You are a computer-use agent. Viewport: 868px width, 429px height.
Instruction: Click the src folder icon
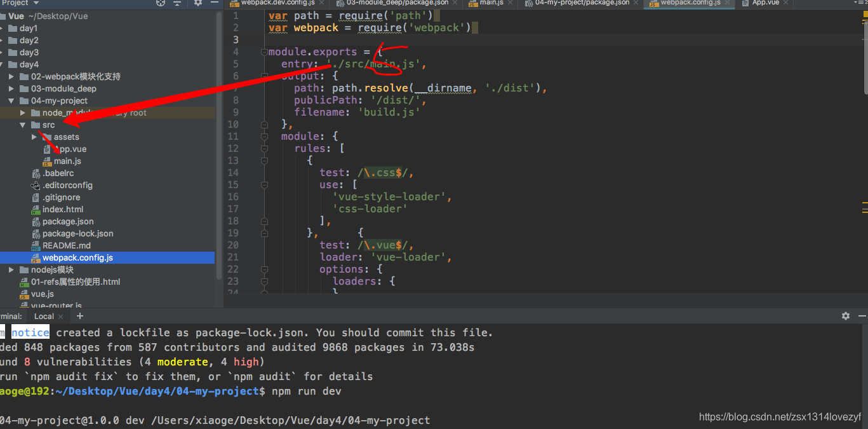tap(36, 125)
